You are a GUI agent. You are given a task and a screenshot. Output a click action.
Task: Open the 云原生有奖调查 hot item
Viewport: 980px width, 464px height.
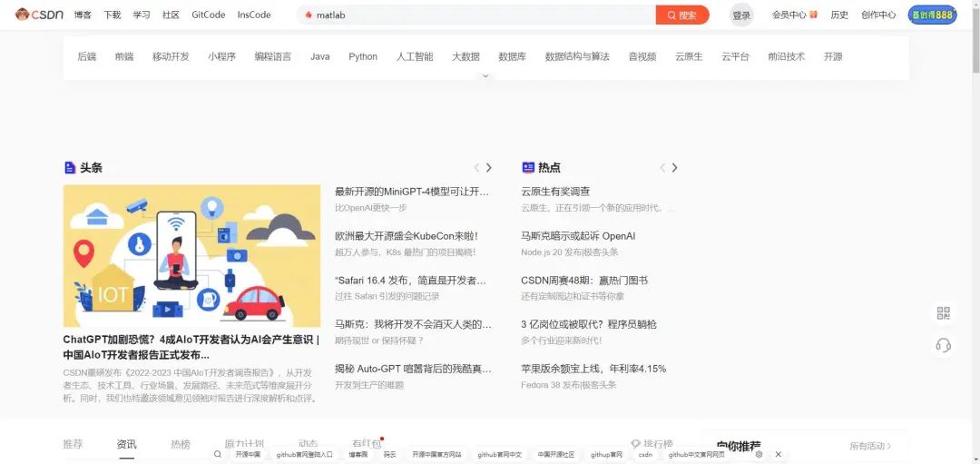tap(555, 192)
